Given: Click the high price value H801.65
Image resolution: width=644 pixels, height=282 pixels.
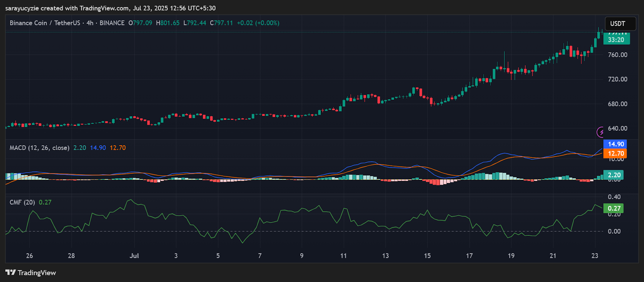Looking at the screenshot, I should coord(168,23).
